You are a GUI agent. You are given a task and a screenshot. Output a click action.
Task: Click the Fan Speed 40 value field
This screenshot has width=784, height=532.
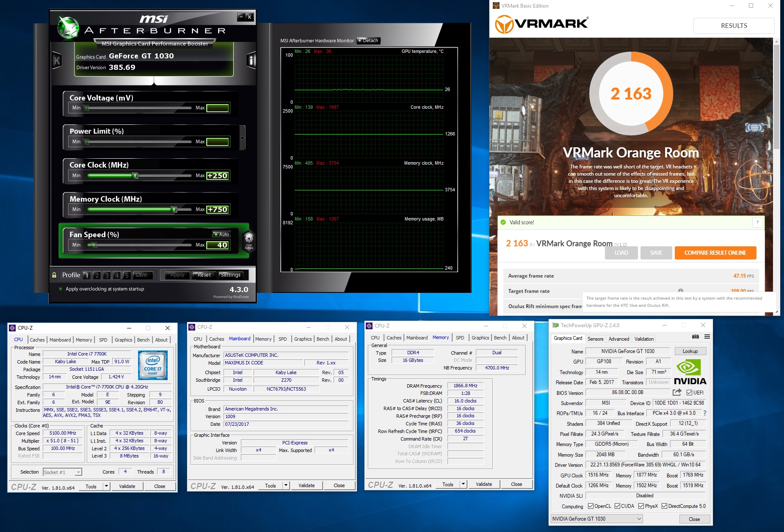218,245
